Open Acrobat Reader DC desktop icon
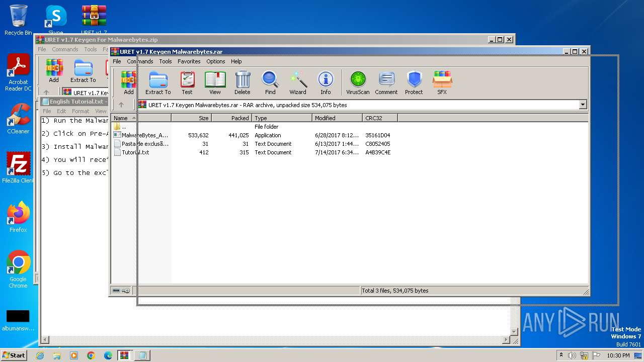The width and height of the screenshot is (644, 362). point(18,72)
